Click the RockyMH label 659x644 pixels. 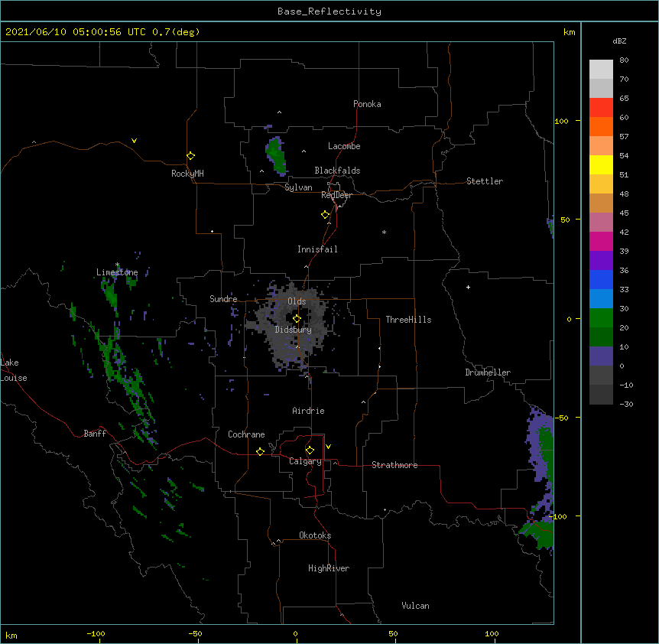[x=187, y=174]
